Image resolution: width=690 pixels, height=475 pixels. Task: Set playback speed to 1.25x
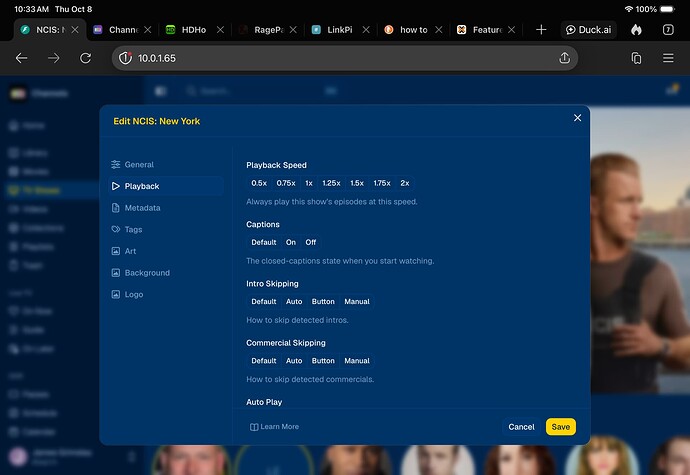pyautogui.click(x=331, y=183)
